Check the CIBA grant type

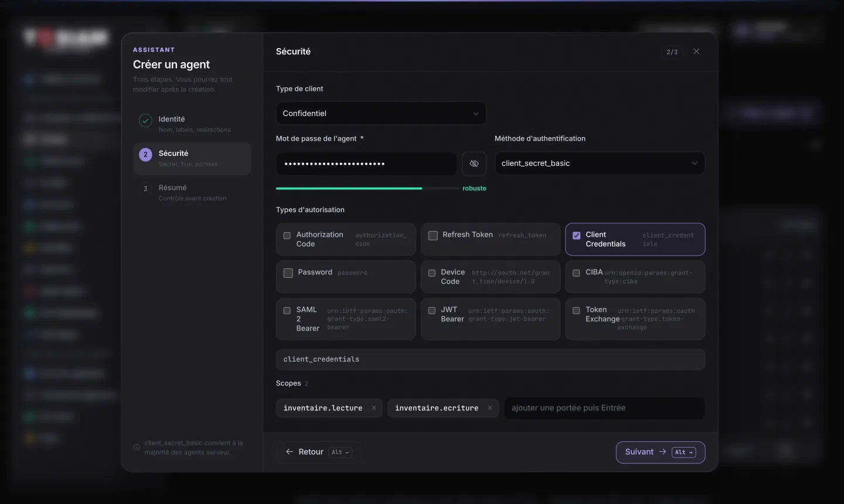click(x=576, y=273)
